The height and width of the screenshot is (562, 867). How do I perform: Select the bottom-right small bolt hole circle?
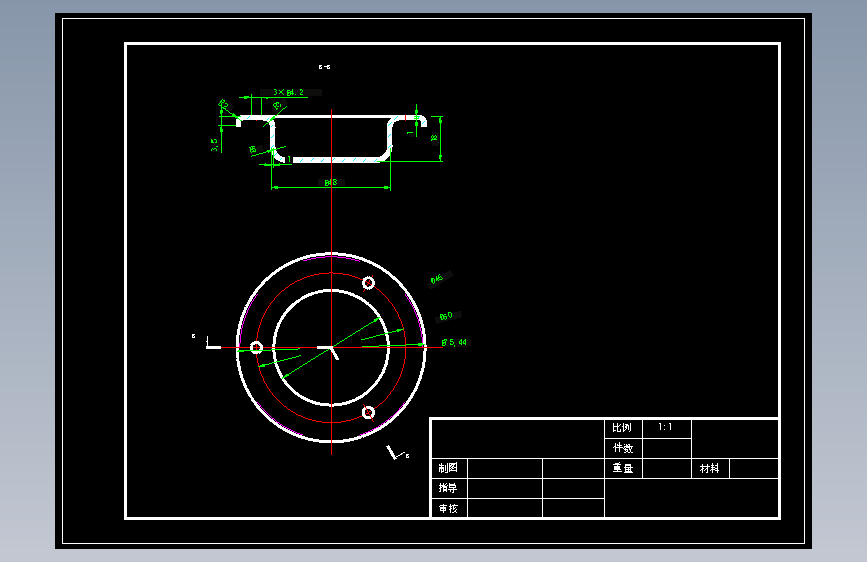tap(368, 412)
